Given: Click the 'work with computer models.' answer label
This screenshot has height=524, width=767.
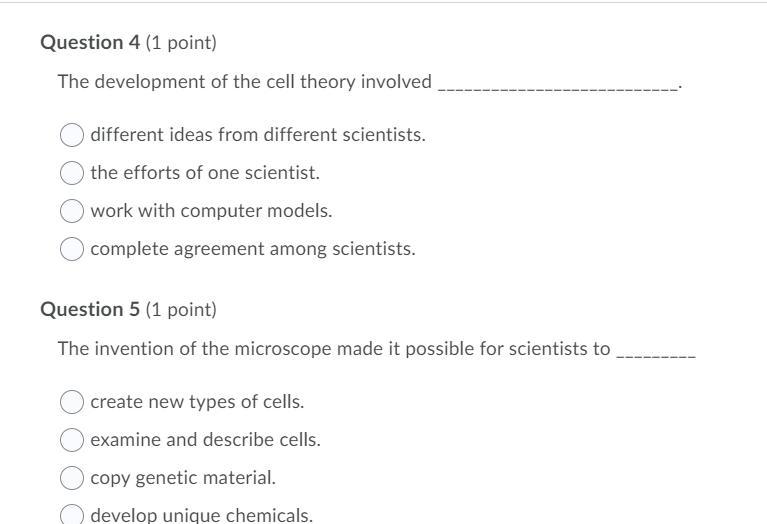Looking at the screenshot, I should click(211, 211).
